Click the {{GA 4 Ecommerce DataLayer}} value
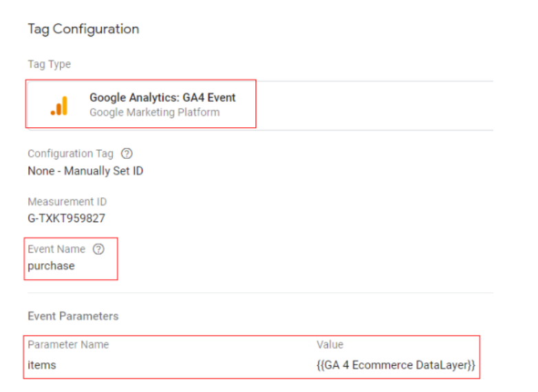Viewport: 538px width, 392px height. pyautogui.click(x=396, y=365)
